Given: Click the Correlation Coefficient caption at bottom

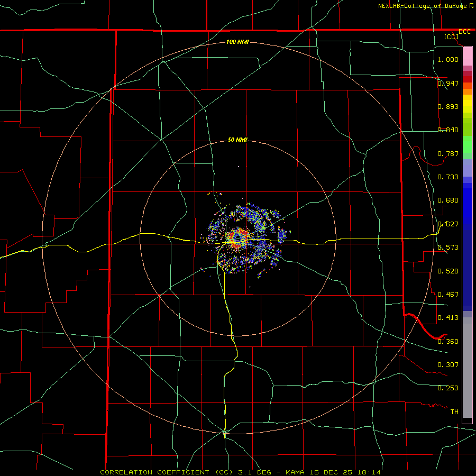Looking at the screenshot, I should (x=240, y=472).
